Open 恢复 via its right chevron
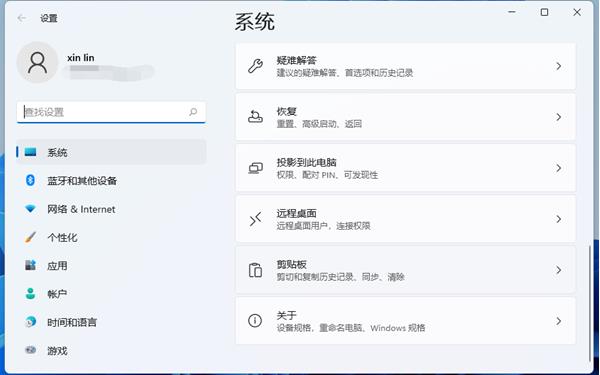The width and height of the screenshot is (600, 375). pos(559,117)
